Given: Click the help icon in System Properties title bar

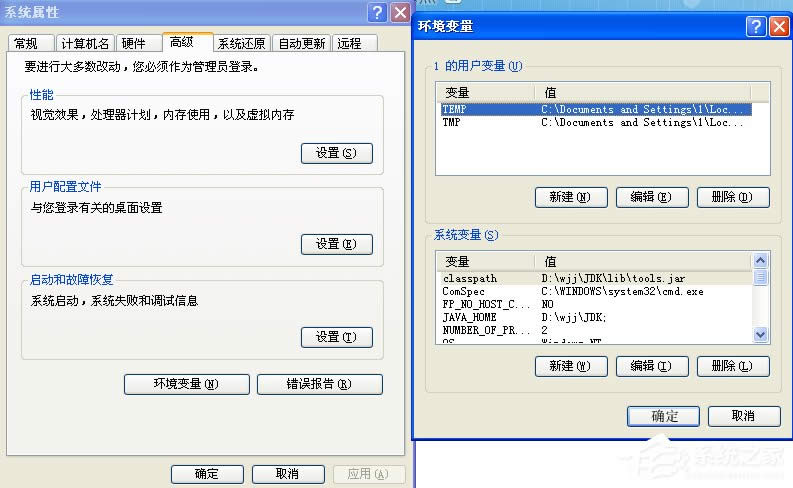Looking at the screenshot, I should (376, 12).
